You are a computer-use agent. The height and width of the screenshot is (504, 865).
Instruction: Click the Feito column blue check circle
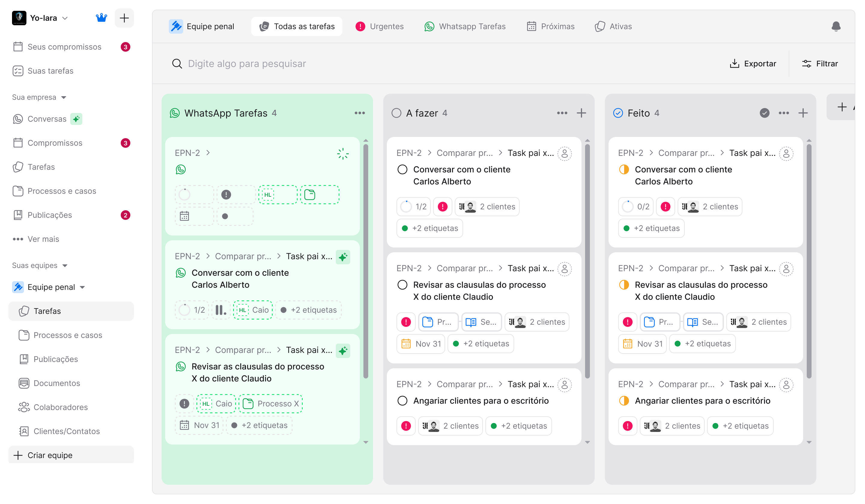tap(618, 113)
